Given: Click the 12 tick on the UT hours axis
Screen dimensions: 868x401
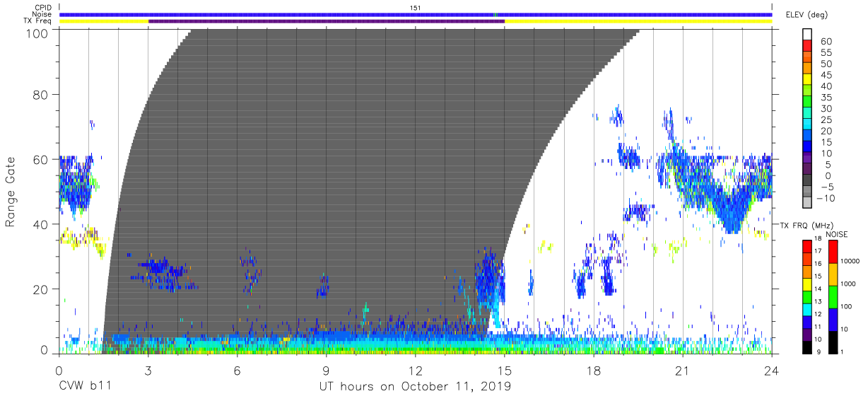Looking at the screenshot, I should [x=415, y=370].
